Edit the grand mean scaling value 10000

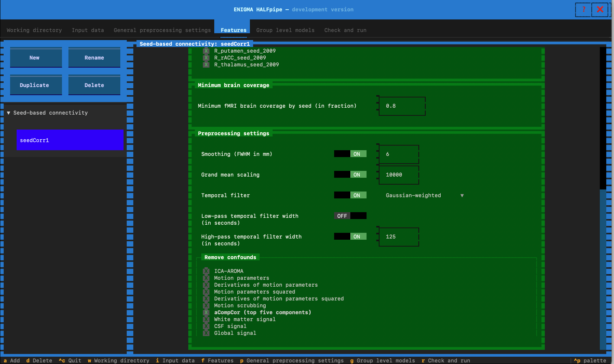click(x=399, y=175)
